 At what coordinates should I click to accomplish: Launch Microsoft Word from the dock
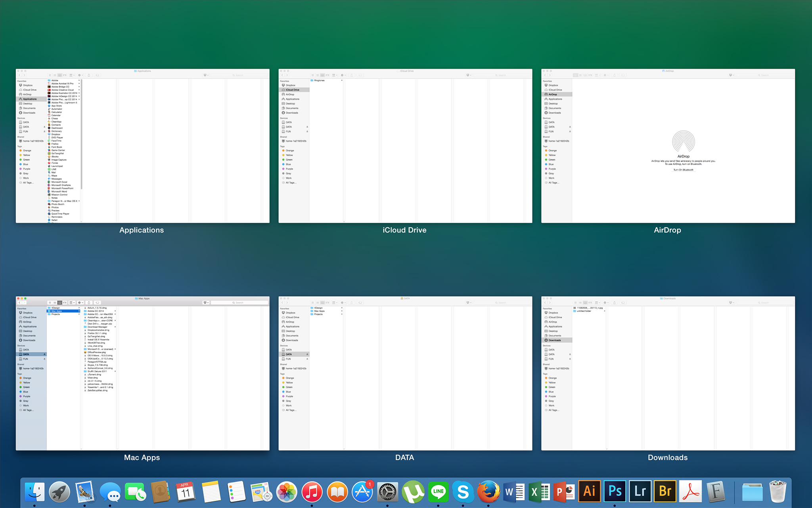[513, 492]
